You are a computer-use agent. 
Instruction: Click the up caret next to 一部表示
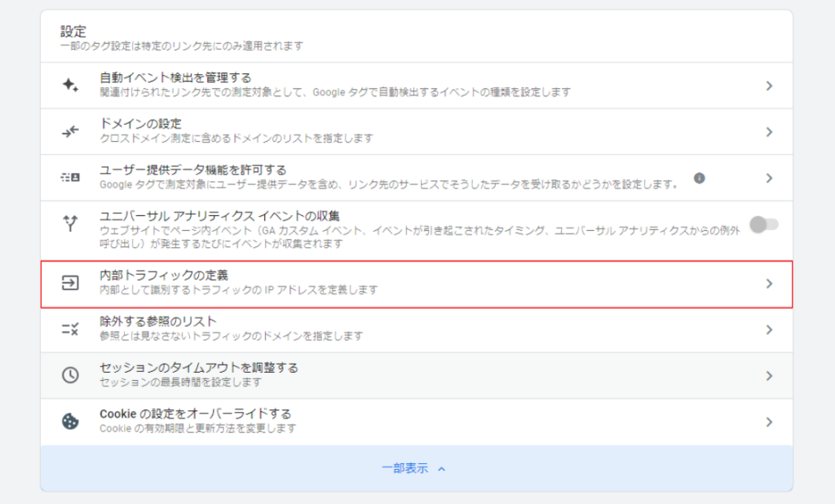(441, 469)
